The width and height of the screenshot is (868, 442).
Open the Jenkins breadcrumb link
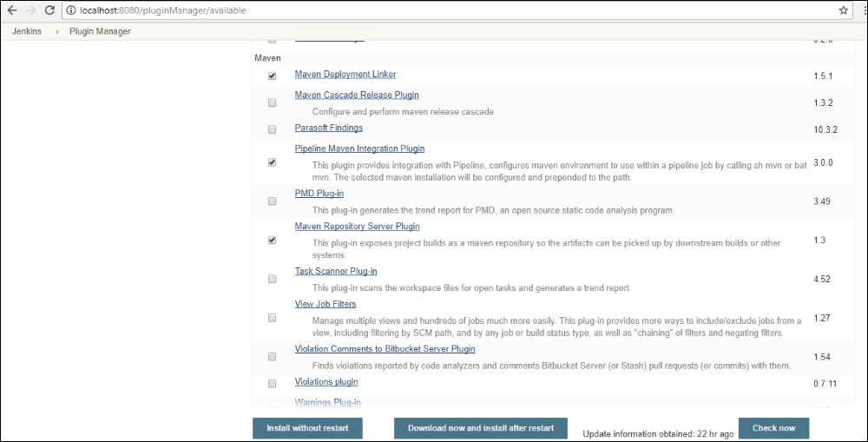(27, 31)
